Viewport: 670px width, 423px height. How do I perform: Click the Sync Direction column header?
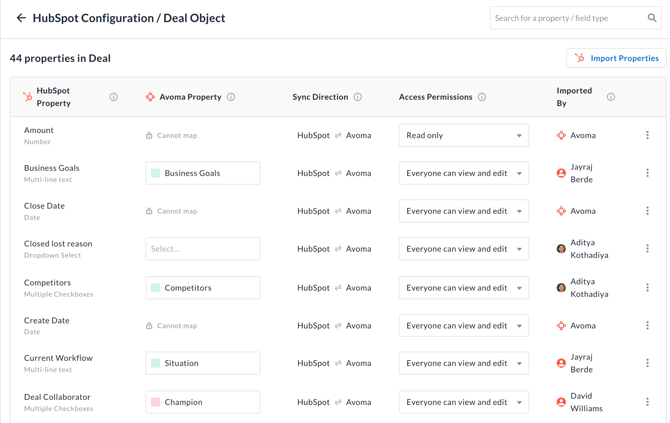tap(320, 97)
